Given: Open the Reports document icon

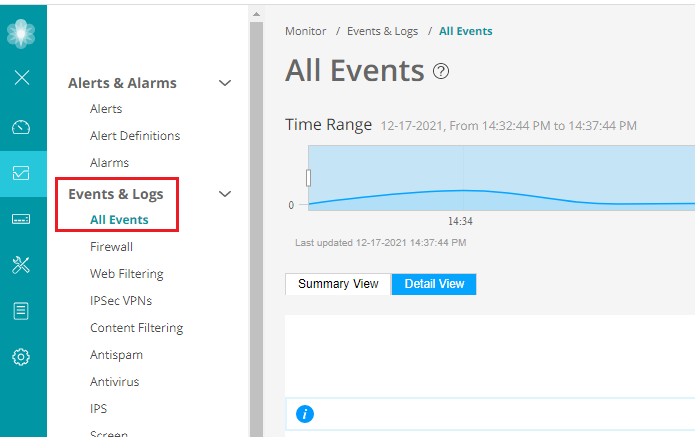Looking at the screenshot, I should coord(22,311).
